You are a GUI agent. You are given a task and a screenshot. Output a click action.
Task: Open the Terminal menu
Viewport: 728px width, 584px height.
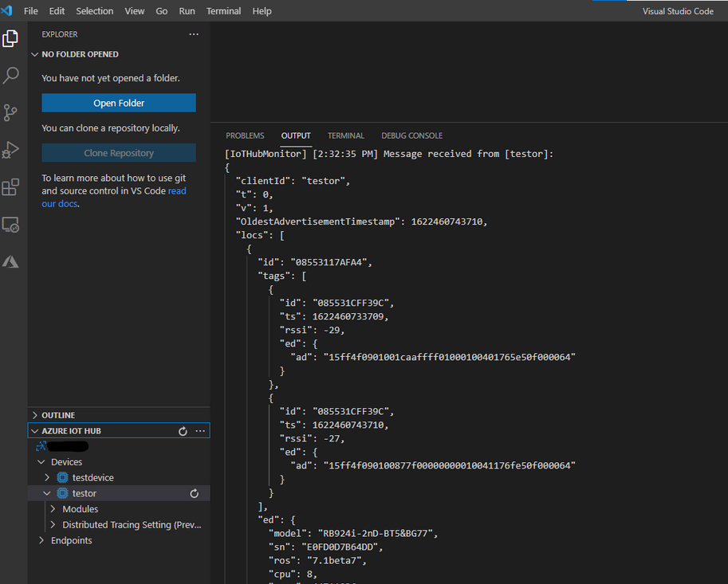click(x=223, y=11)
